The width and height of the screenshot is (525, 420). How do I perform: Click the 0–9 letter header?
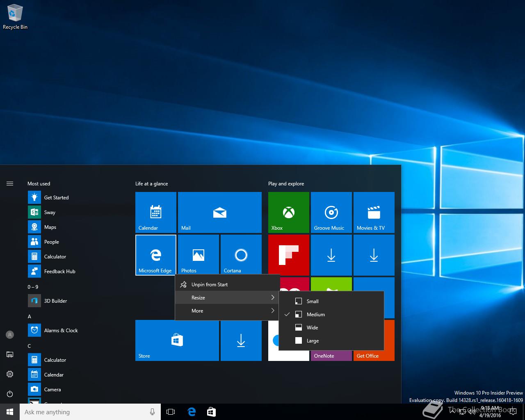[x=33, y=287]
